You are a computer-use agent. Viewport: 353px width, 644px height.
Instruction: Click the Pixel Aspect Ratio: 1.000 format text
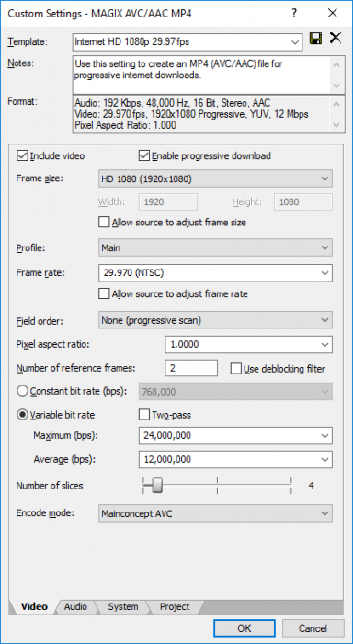coord(126,125)
